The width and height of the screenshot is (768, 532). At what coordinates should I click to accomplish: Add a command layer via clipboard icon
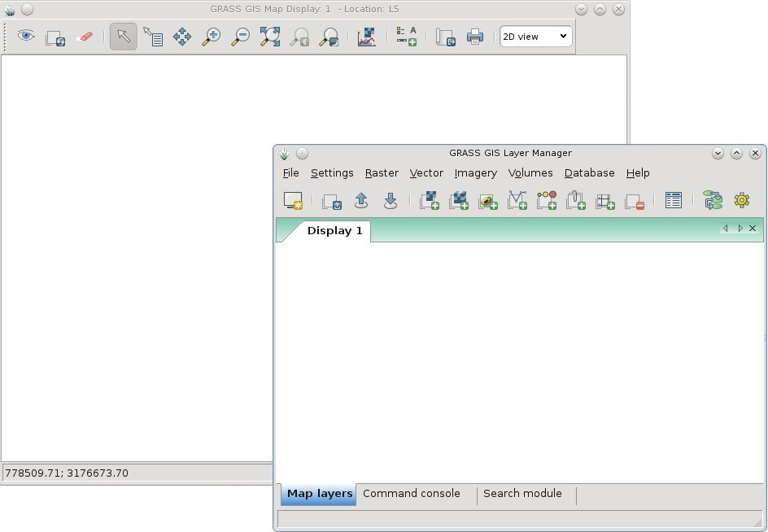tap(576, 200)
